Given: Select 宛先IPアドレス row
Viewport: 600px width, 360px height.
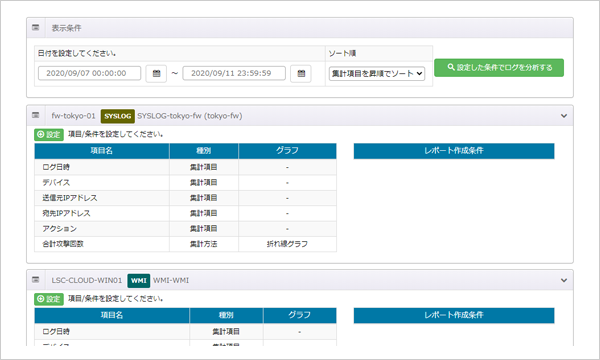Looking at the screenshot, I should [x=186, y=213].
